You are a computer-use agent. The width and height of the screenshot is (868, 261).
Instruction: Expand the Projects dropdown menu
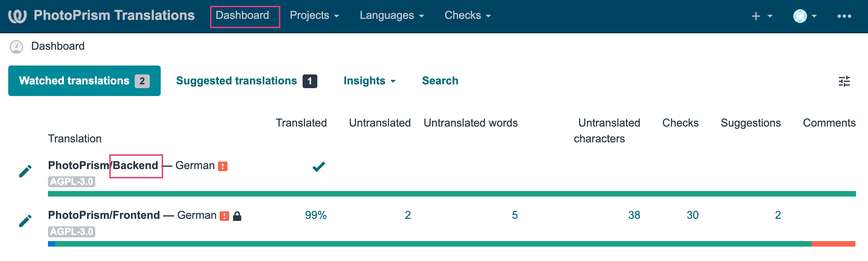314,15
